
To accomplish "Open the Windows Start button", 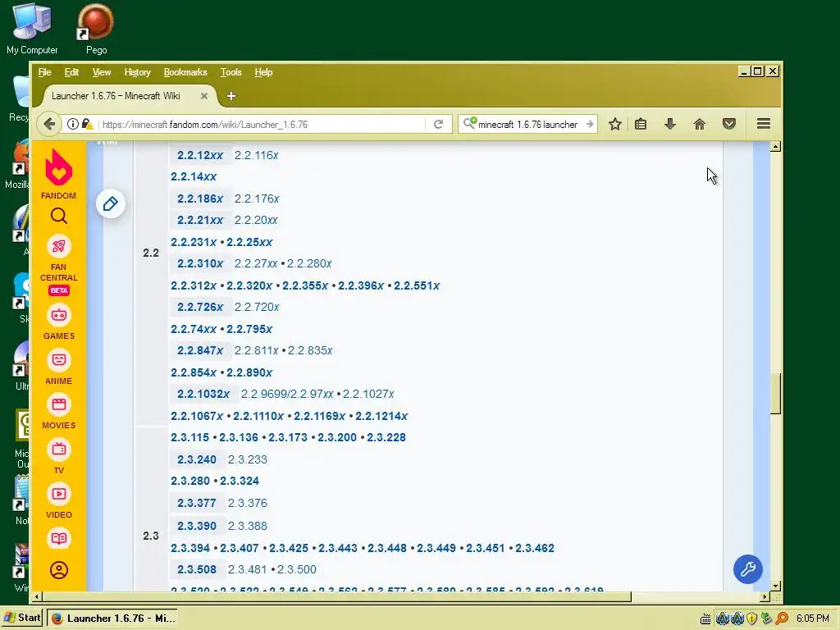I will (21, 618).
